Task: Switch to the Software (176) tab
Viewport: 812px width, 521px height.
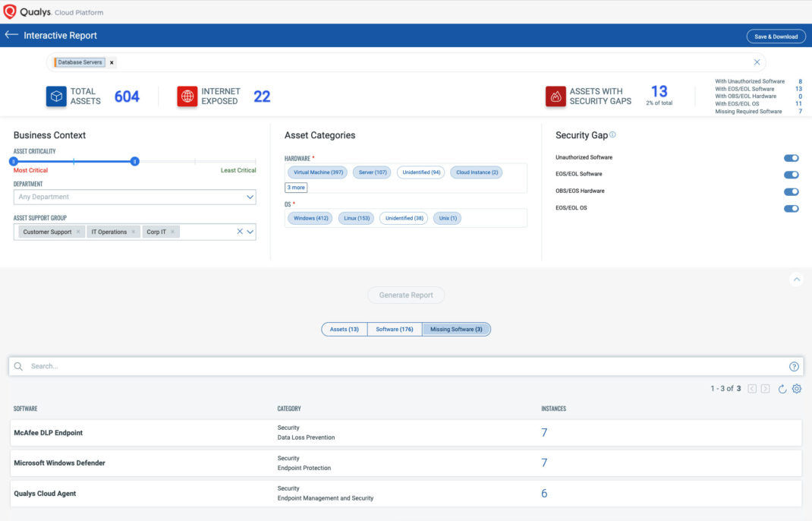Action: click(x=395, y=329)
